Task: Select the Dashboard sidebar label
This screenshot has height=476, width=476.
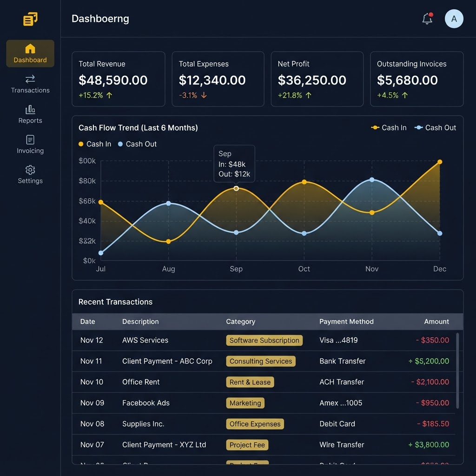Action: coord(30,60)
